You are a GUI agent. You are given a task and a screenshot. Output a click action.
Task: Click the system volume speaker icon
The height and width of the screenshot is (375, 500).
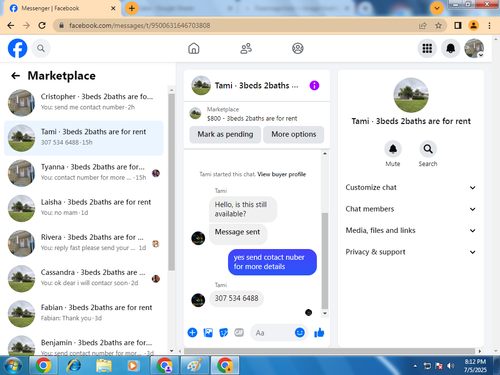[x=451, y=366]
